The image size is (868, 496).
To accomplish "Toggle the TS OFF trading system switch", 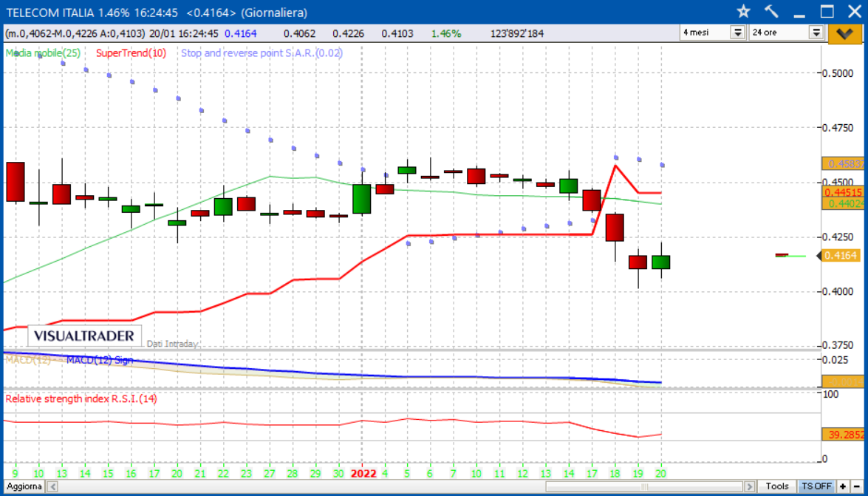I will pos(816,486).
